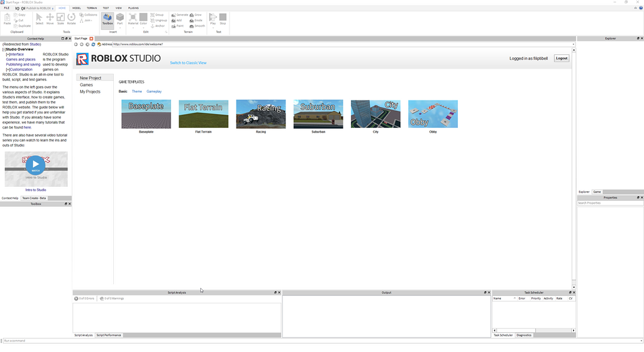This screenshot has height=352, width=644.
Task: Activate the Rotate tool
Action: [71, 19]
